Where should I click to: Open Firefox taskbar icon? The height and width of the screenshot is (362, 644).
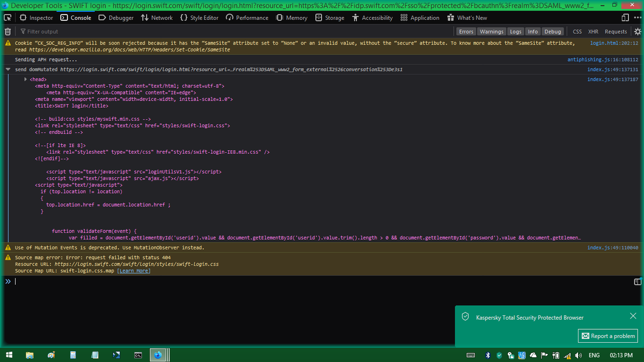click(x=157, y=355)
